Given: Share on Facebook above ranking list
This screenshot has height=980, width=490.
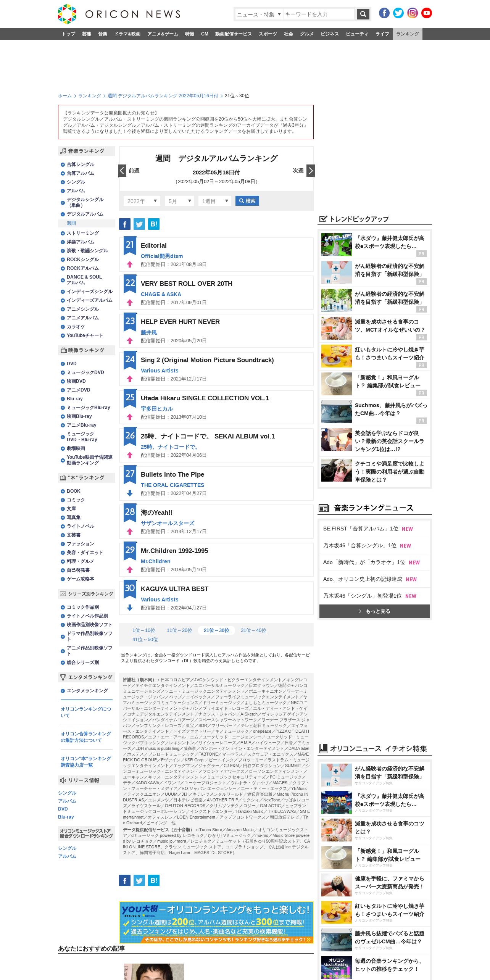Looking at the screenshot, I should click(x=125, y=224).
